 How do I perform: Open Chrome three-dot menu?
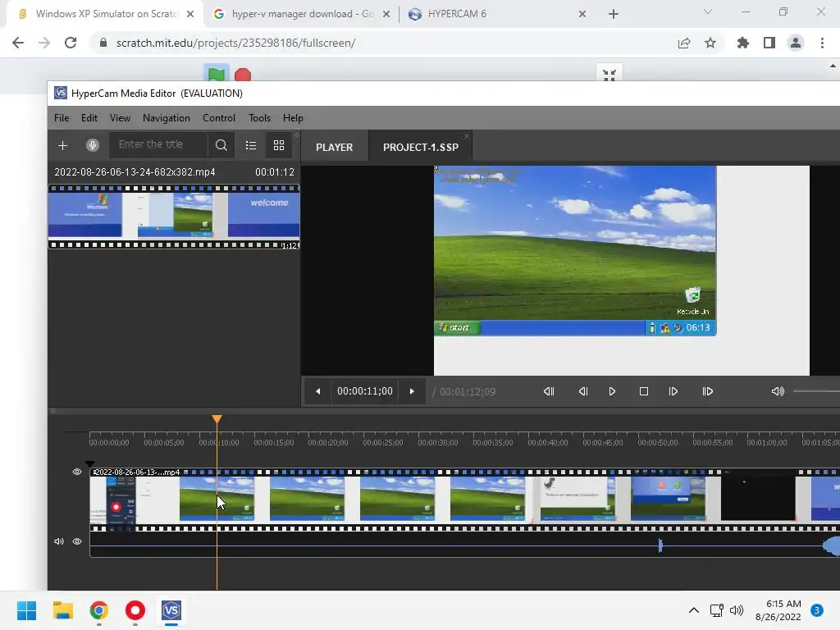click(x=822, y=43)
